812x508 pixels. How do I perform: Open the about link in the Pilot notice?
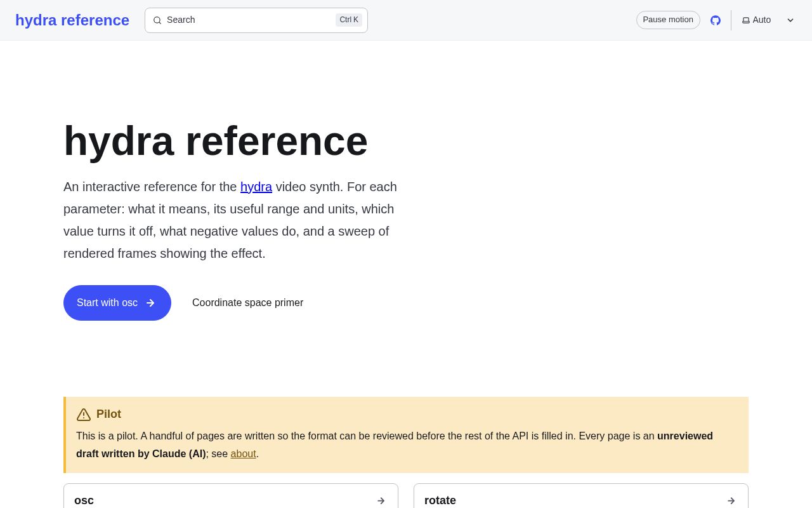tap(244, 454)
